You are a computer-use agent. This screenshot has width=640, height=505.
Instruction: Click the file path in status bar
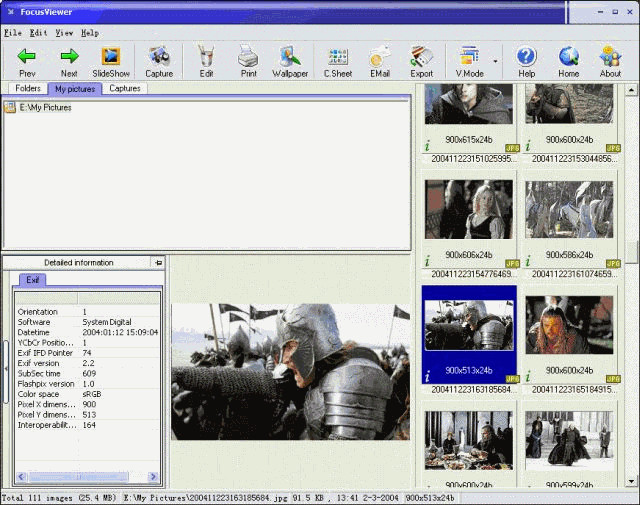click(205, 498)
